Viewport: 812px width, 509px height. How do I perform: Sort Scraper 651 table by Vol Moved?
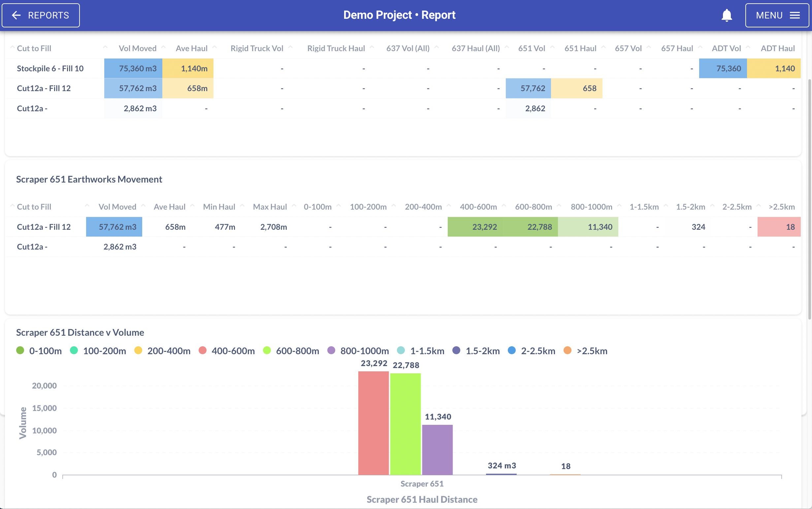point(117,207)
